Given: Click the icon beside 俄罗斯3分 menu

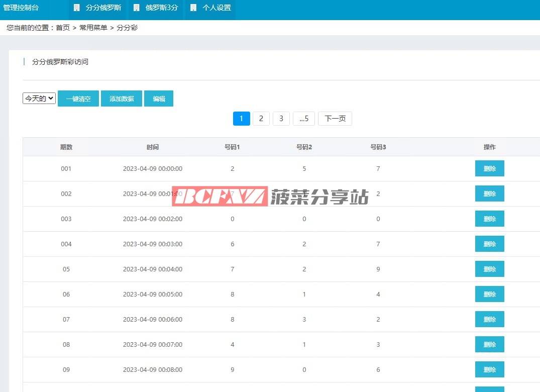Looking at the screenshot, I should pyautogui.click(x=136, y=8).
